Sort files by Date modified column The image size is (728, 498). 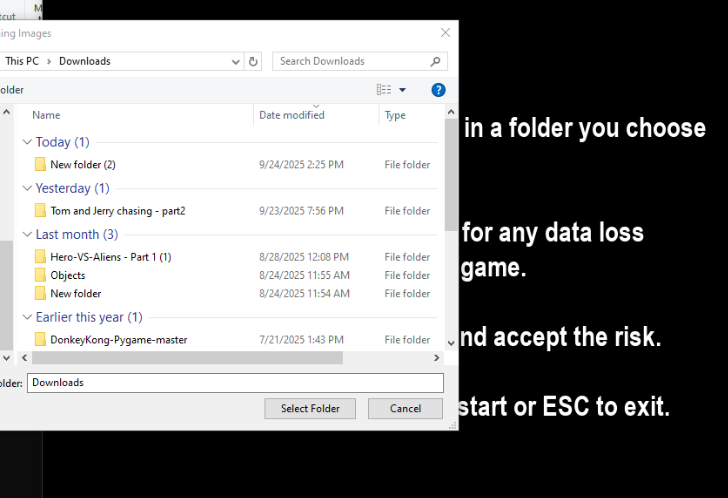tap(292, 115)
